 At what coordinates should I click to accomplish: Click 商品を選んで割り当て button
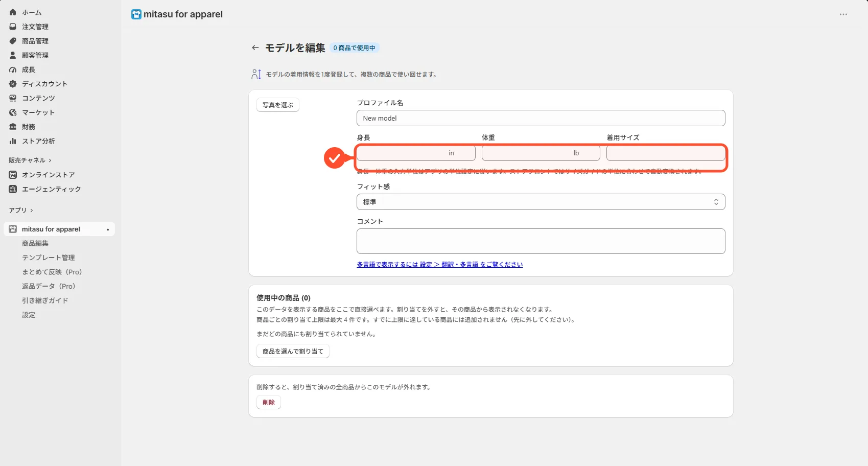point(293,351)
